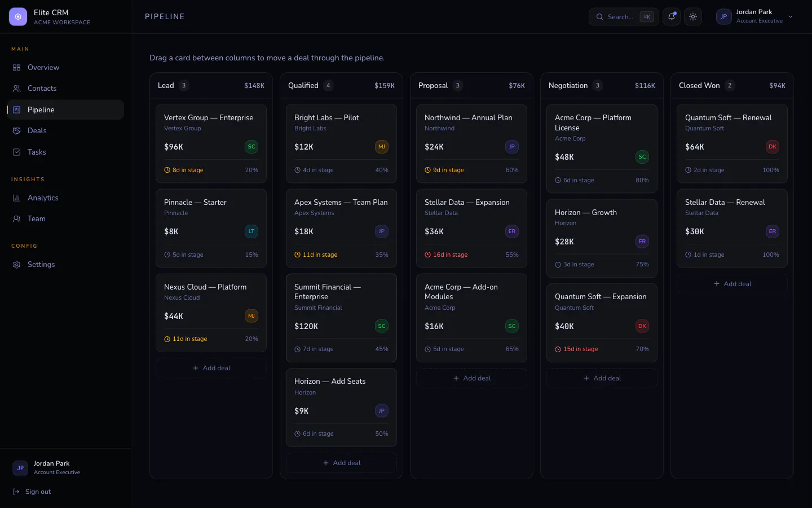The width and height of the screenshot is (812, 508).
Task: Open the Stellar Data — Expansion deal card
Action: (471, 228)
